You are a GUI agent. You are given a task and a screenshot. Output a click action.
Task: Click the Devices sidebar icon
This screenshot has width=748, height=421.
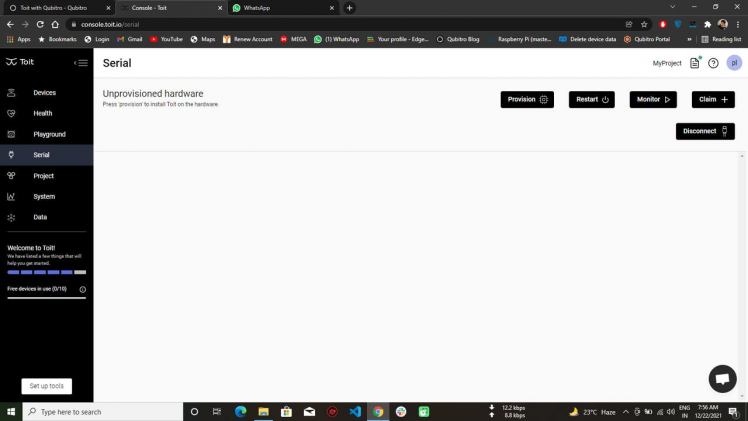click(11, 92)
